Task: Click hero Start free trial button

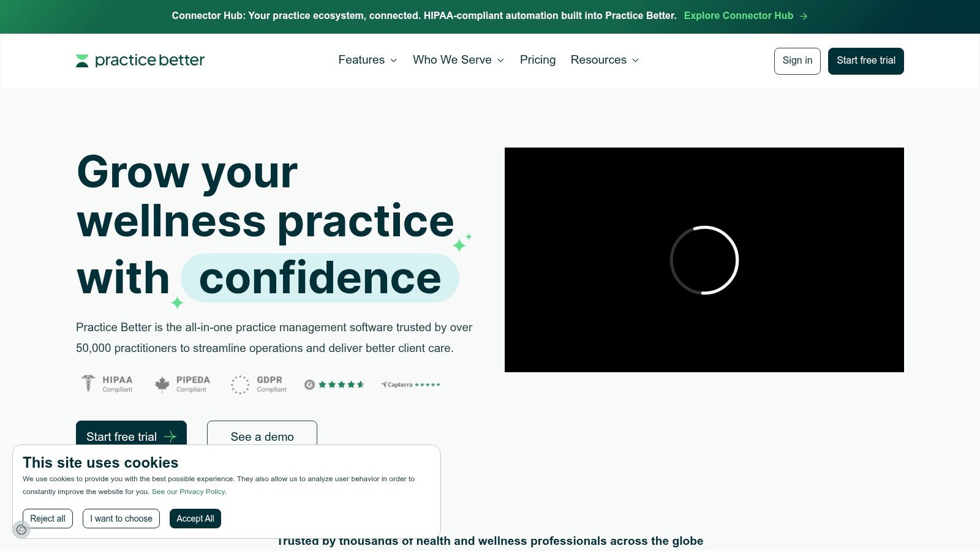Action: tap(131, 433)
